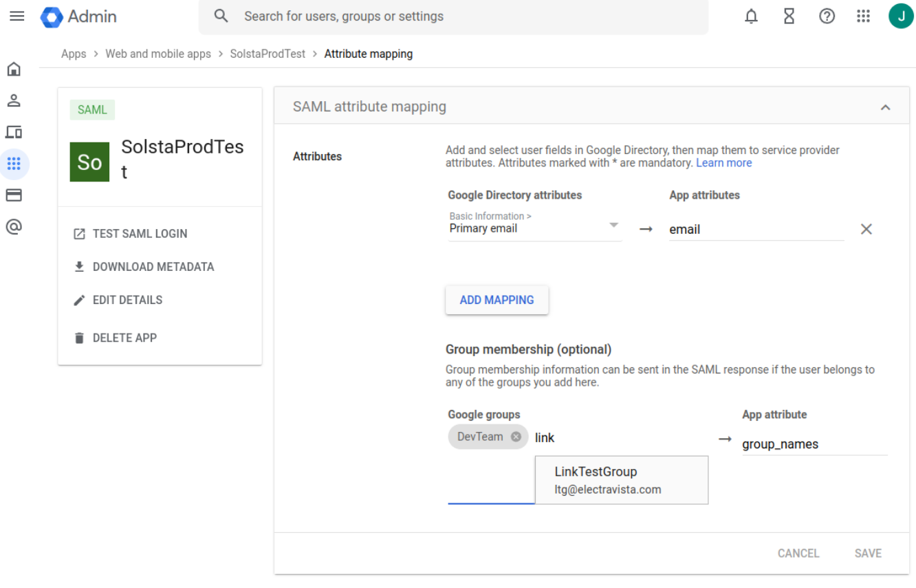Viewport: 916px width, 588px height.
Task: Click the Google Directory attributes column label
Action: (x=514, y=195)
